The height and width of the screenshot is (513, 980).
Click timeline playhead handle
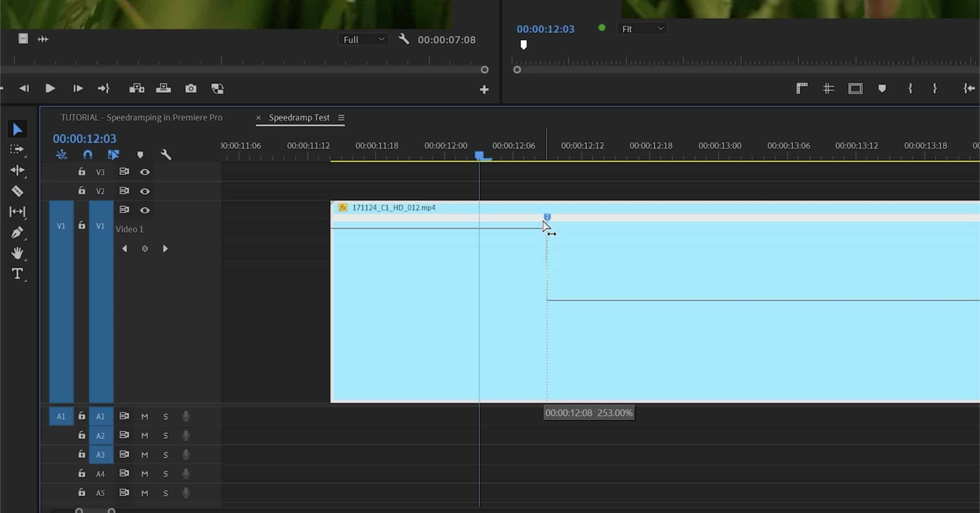(x=479, y=155)
